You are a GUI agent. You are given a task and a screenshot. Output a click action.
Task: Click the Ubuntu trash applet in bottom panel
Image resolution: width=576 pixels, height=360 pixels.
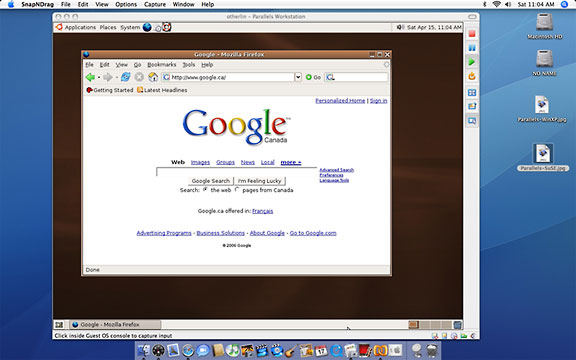click(457, 325)
